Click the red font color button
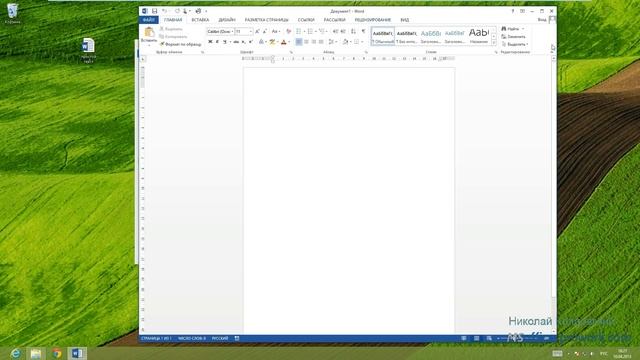Screen dimensions: 640x360 284,42
